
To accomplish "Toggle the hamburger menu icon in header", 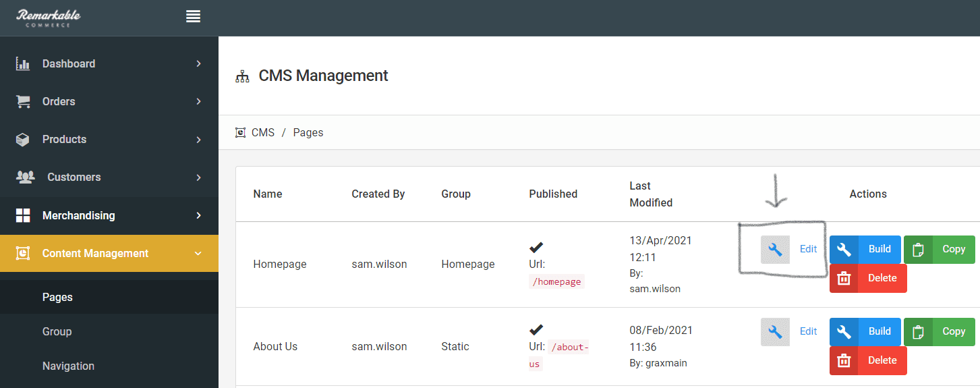I will click(x=194, y=17).
